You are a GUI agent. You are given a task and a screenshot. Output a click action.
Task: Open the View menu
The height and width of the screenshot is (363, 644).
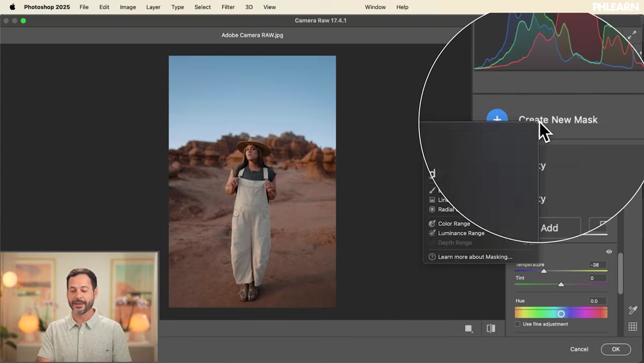[x=270, y=7]
